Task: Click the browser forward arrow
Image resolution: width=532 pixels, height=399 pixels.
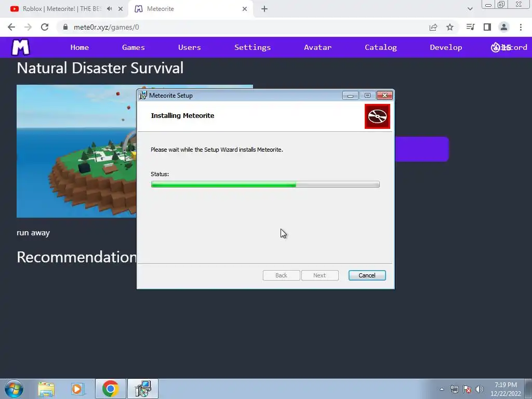Action: tap(28, 27)
